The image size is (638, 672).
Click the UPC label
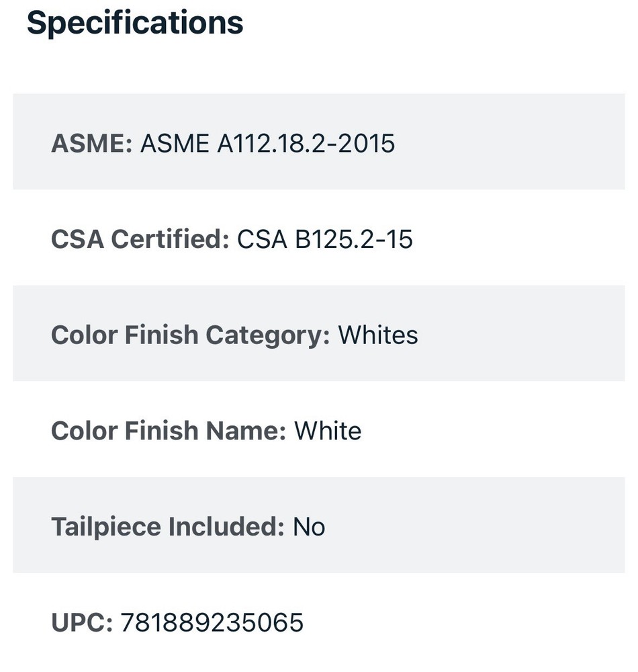[x=81, y=623]
